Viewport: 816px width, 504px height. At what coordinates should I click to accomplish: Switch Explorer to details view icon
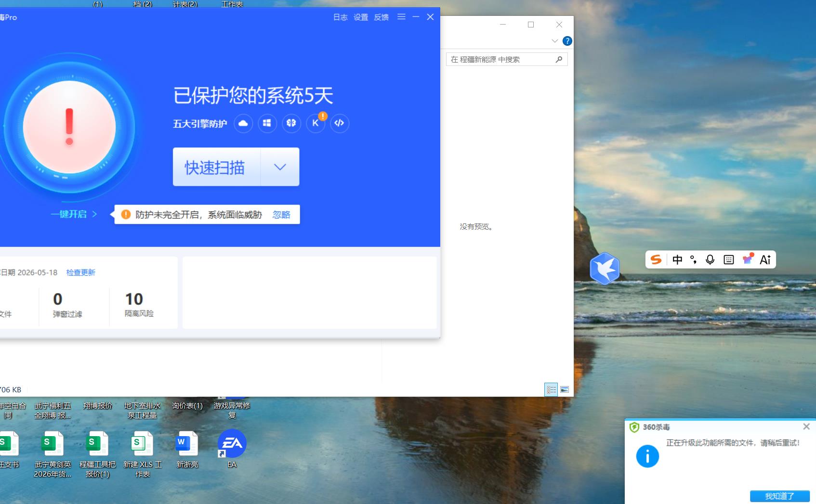click(551, 389)
